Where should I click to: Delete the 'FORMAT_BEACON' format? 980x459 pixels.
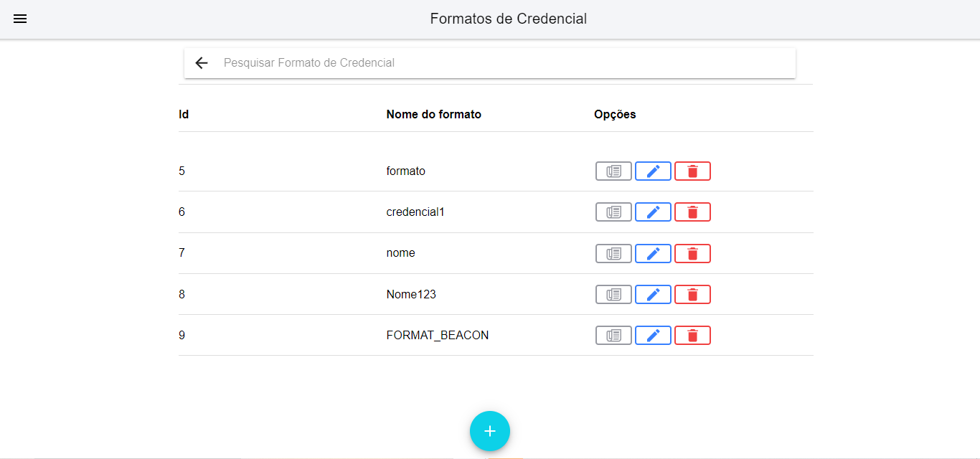click(692, 336)
